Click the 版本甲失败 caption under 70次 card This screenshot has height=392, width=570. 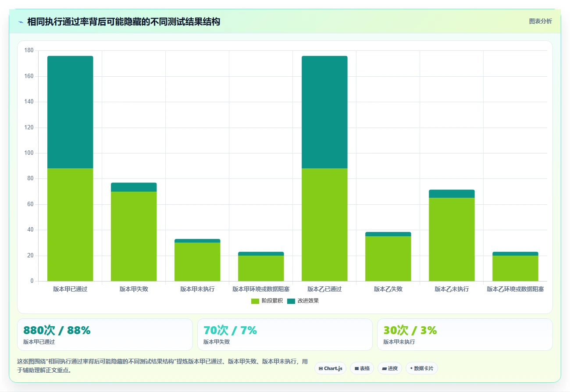(217, 342)
